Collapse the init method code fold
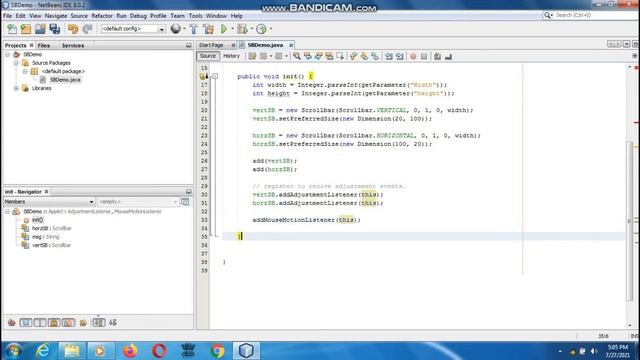This screenshot has height=360, width=640. coord(215,76)
